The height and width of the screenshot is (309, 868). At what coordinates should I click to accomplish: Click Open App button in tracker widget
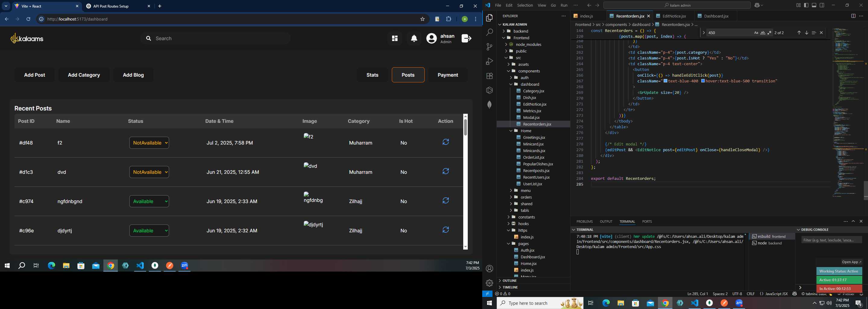pos(851,262)
